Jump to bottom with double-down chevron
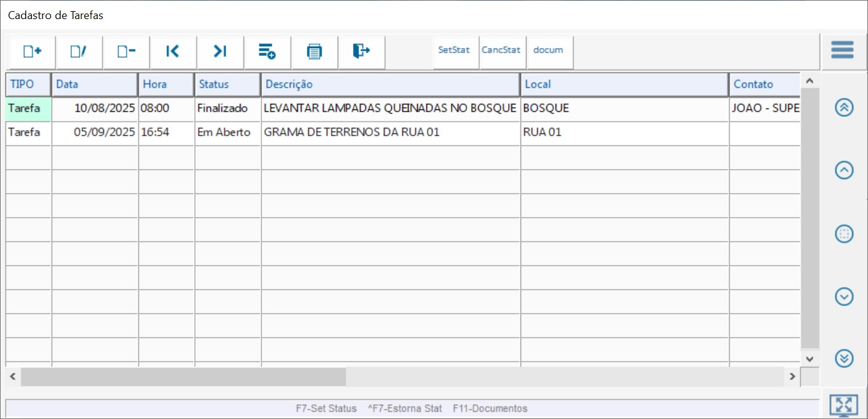 (844, 358)
